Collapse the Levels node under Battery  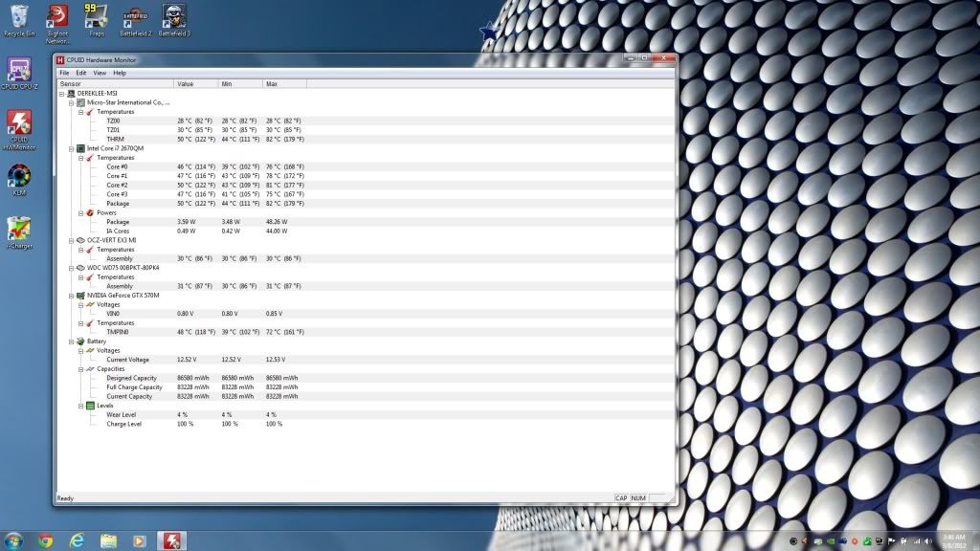[x=80, y=406]
